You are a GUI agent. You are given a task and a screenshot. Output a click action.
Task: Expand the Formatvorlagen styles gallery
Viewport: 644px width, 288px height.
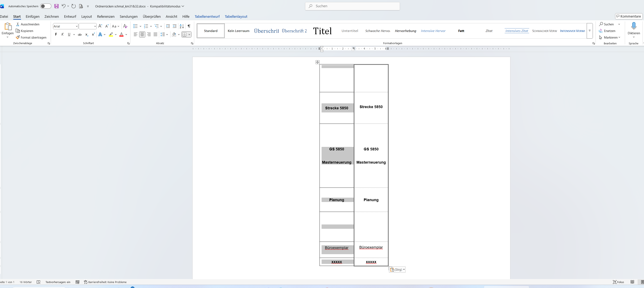tap(590, 31)
